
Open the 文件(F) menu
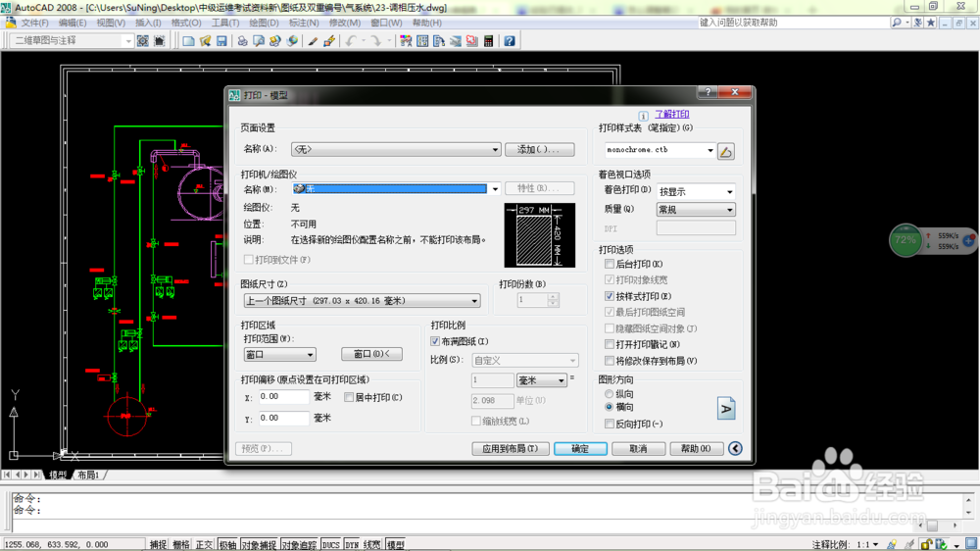[34, 23]
